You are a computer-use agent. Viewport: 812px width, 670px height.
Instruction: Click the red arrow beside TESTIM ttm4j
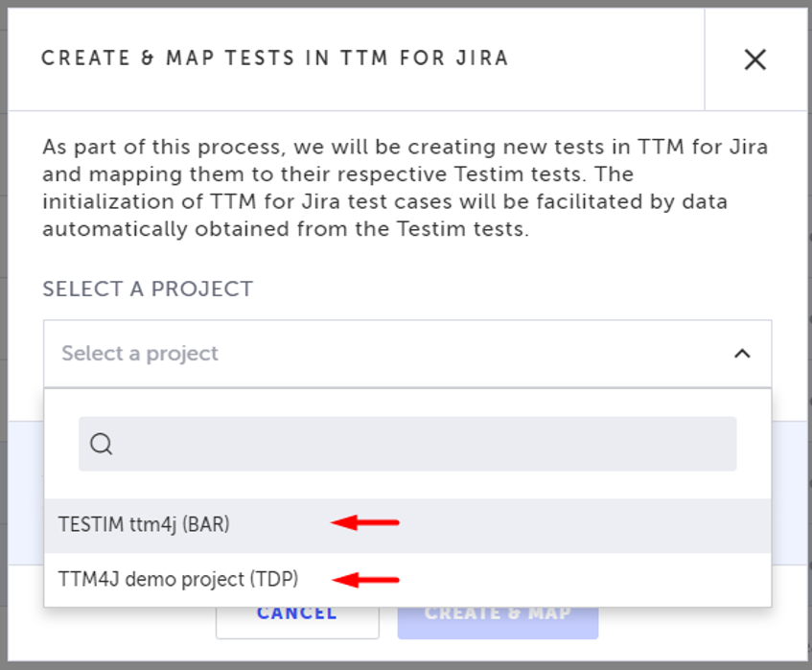tap(364, 522)
